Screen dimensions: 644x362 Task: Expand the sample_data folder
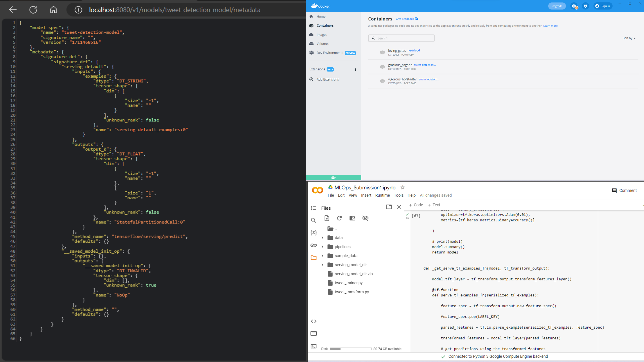323,256
